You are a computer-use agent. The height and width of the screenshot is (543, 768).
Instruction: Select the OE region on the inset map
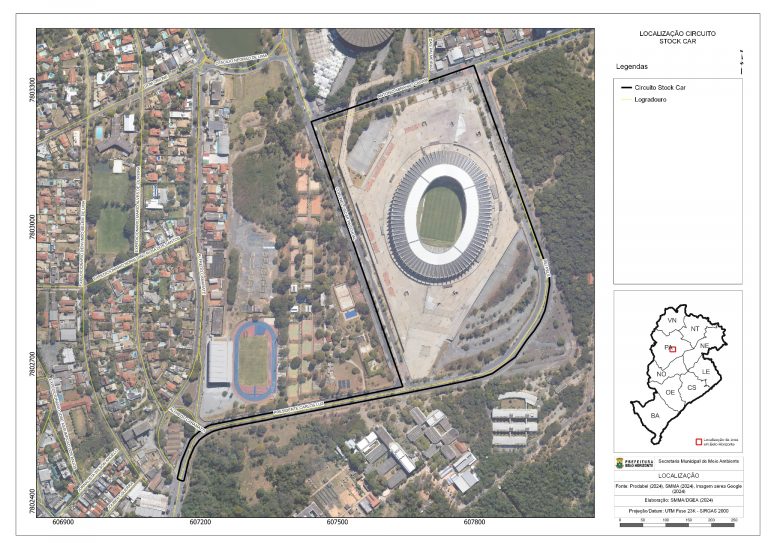pyautogui.click(x=670, y=393)
